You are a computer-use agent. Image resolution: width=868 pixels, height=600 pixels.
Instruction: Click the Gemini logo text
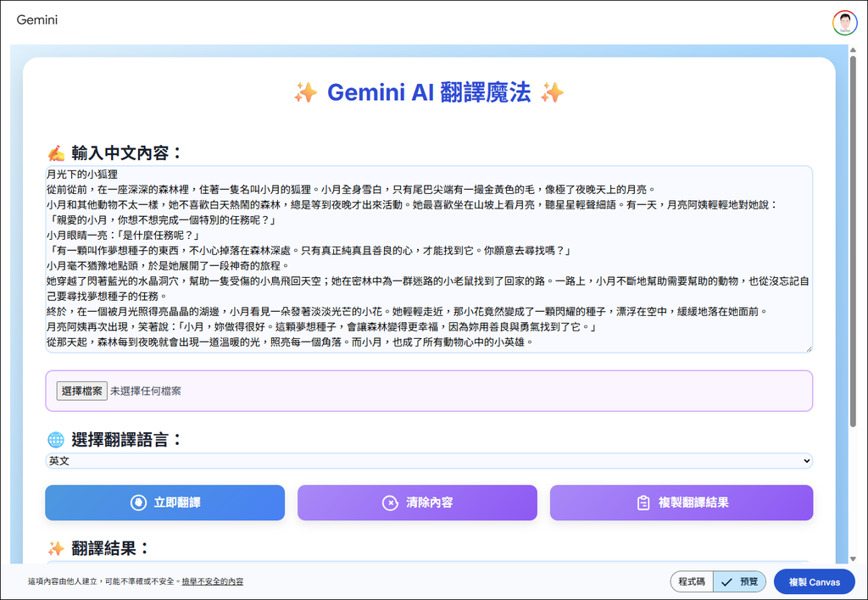pyautogui.click(x=37, y=20)
